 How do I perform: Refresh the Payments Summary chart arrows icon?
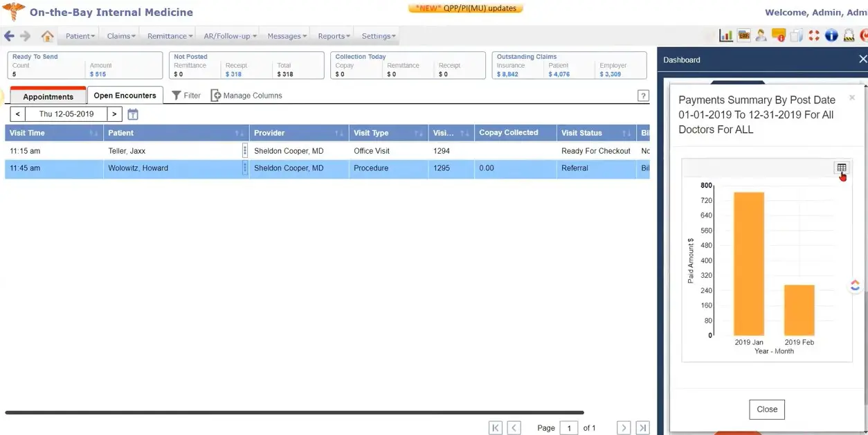[x=855, y=285]
